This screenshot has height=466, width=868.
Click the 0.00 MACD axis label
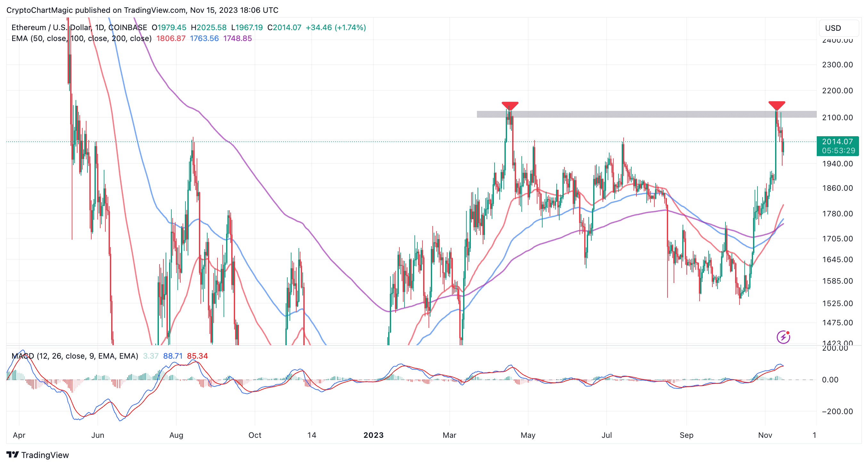point(830,380)
